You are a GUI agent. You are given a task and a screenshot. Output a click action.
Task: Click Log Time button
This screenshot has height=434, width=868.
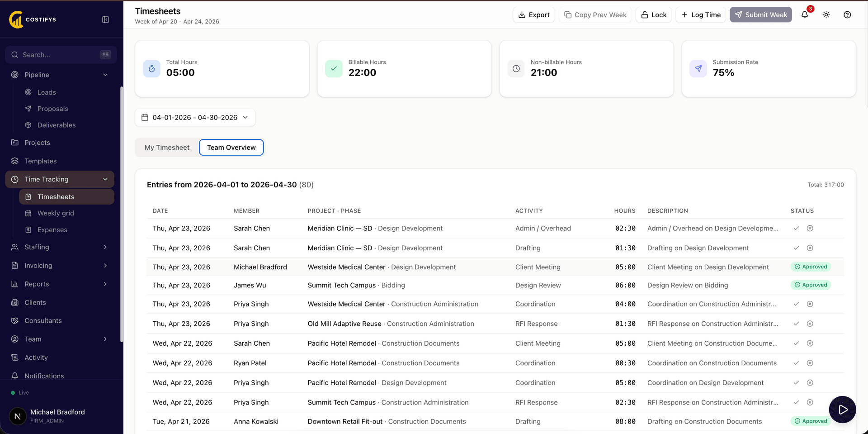(701, 14)
